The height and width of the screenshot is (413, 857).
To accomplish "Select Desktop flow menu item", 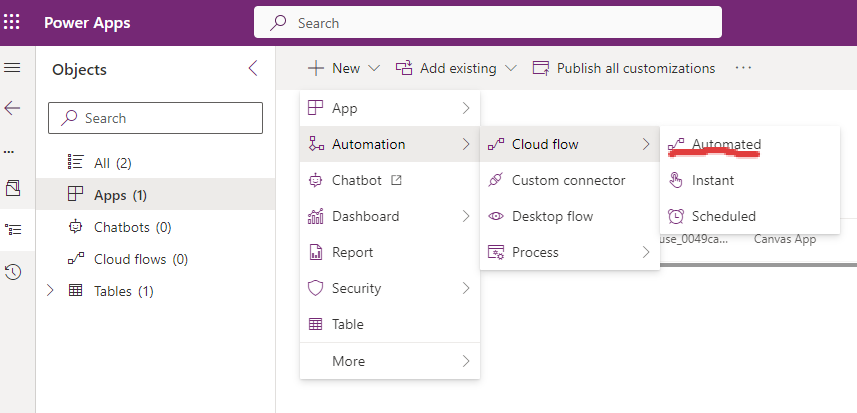I will pyautogui.click(x=570, y=216).
